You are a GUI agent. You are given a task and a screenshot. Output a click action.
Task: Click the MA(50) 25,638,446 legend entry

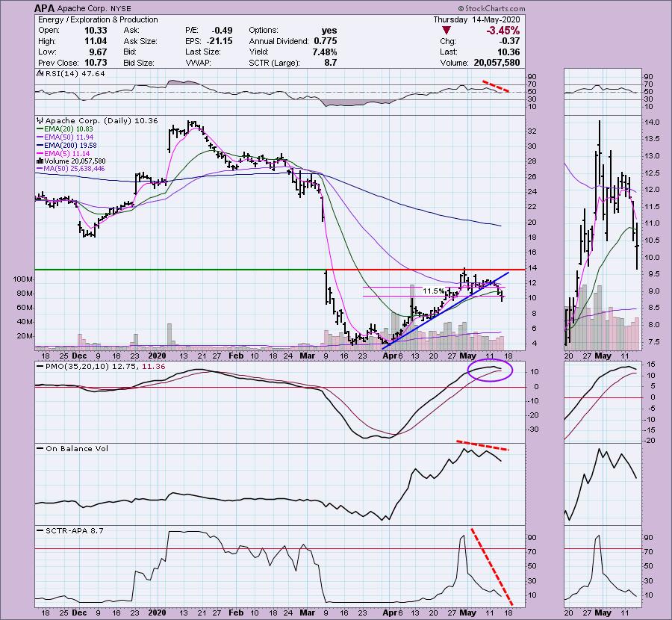[x=75, y=169]
